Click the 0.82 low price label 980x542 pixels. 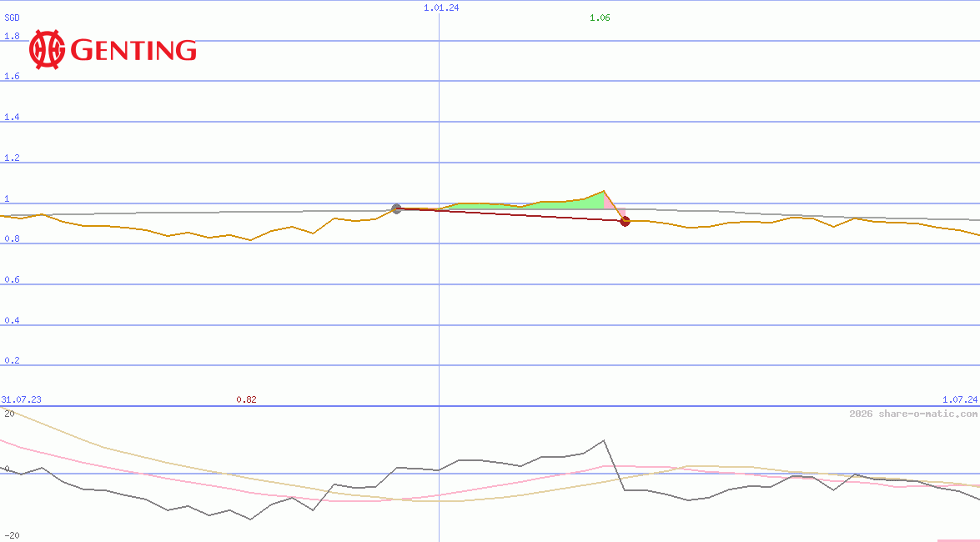coord(246,399)
